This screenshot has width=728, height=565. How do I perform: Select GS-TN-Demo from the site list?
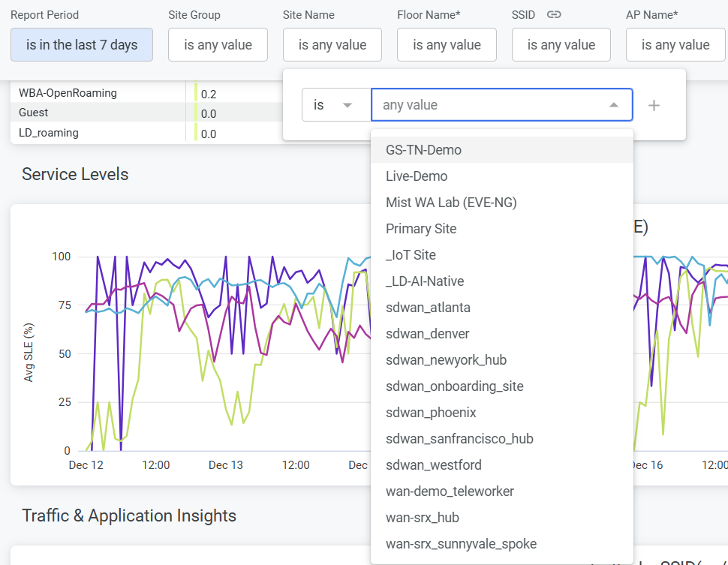[424, 150]
